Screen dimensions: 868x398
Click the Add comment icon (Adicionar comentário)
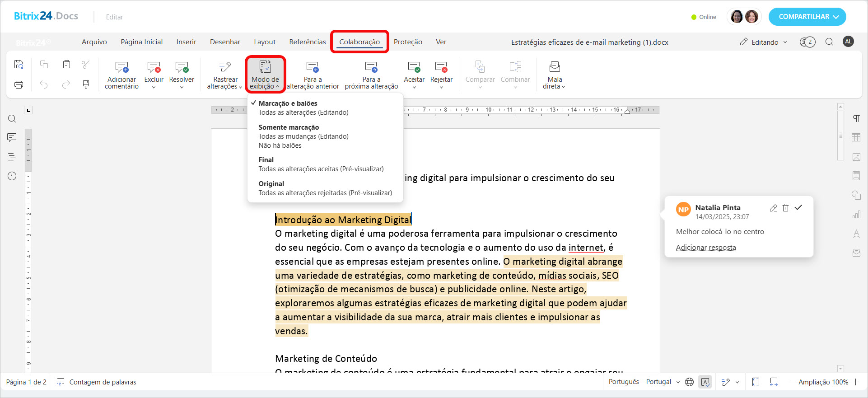tap(121, 68)
